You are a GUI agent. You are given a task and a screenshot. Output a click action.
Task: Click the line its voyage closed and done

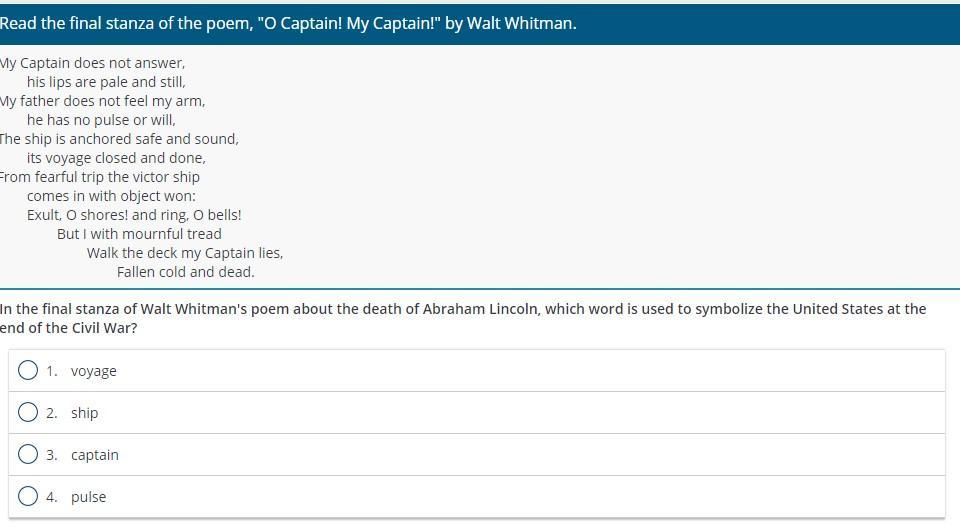tap(116, 158)
